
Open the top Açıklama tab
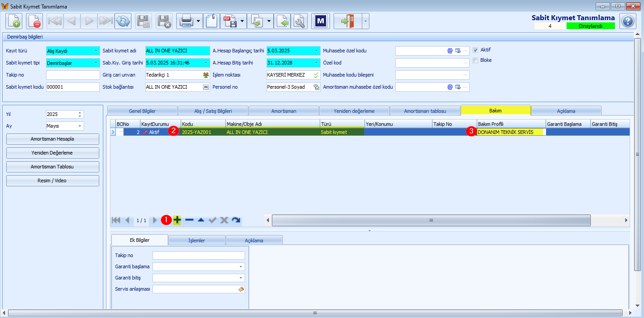566,111
